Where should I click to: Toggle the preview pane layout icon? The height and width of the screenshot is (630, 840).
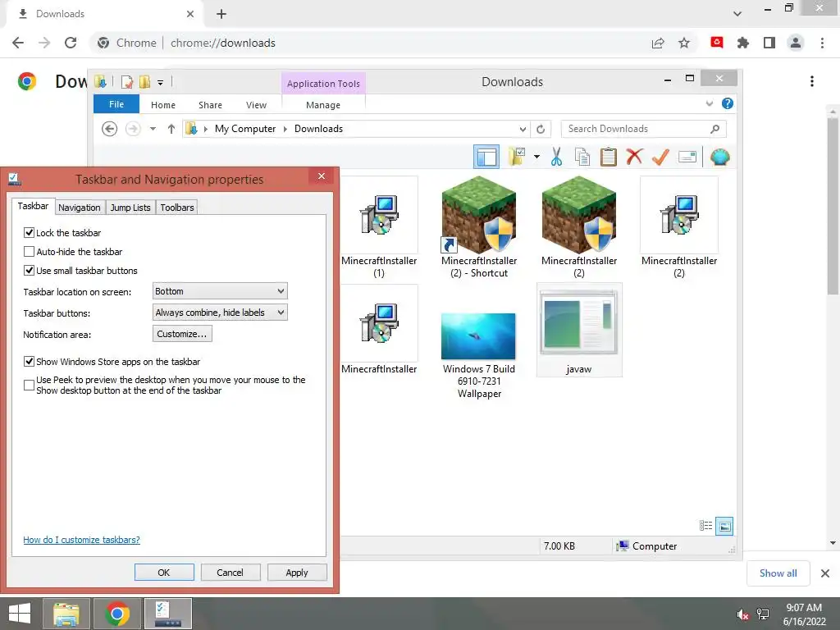pyautogui.click(x=486, y=157)
